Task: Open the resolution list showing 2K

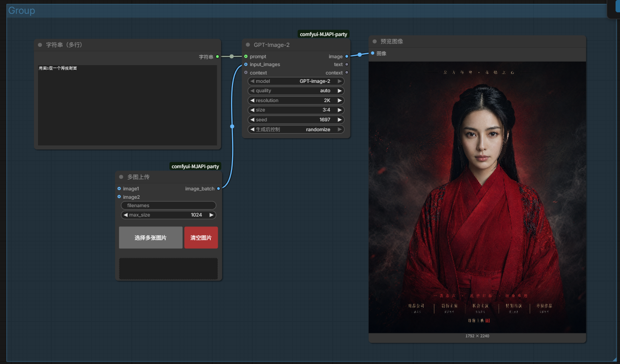Action: (296, 101)
